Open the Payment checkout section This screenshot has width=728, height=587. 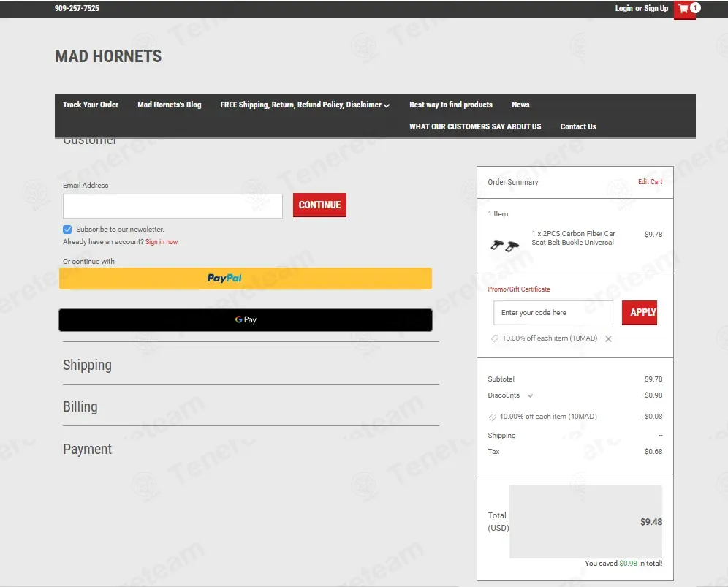87,449
